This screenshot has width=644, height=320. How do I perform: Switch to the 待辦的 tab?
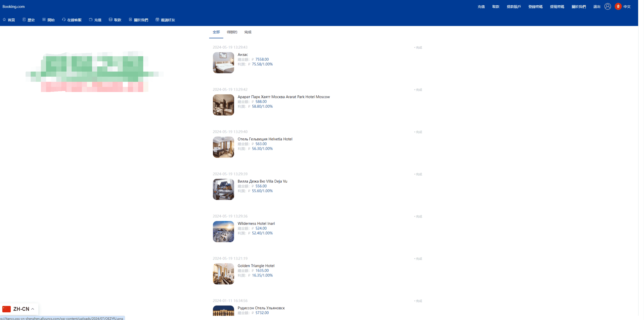pyautogui.click(x=232, y=32)
